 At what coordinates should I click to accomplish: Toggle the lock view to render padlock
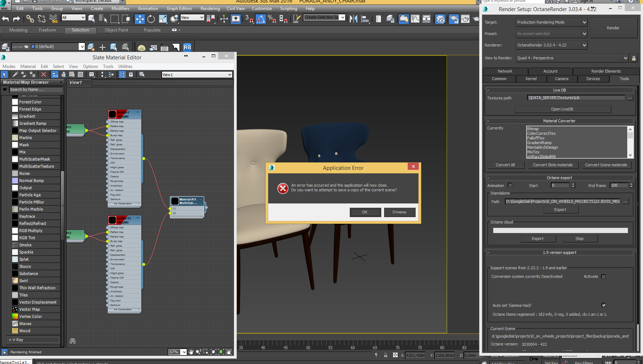634,58
